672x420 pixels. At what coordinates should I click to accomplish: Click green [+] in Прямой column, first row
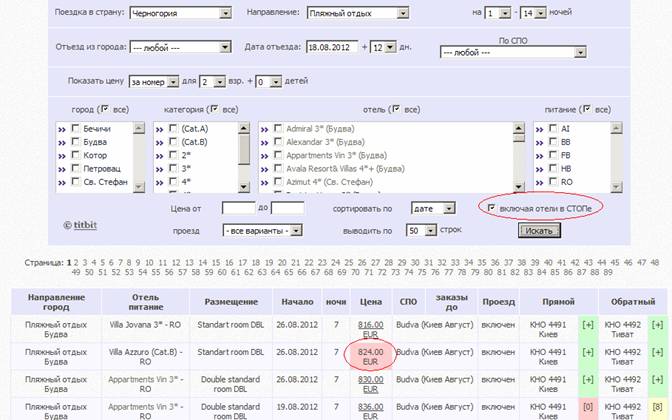pyautogui.click(x=587, y=326)
